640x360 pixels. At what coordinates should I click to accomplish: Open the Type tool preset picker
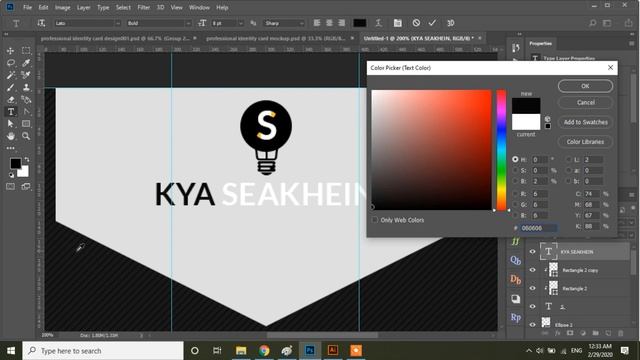(16, 23)
